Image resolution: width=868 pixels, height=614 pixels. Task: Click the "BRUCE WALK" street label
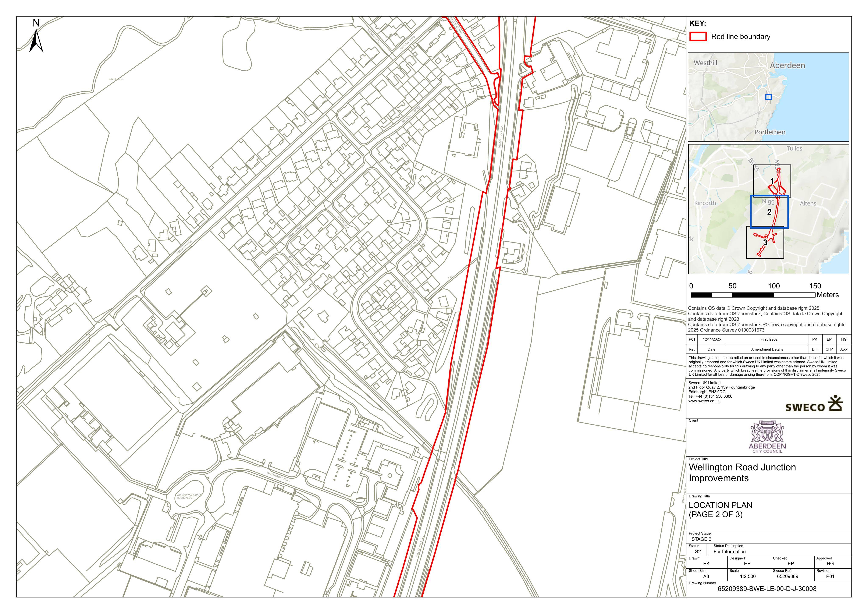click(x=294, y=262)
